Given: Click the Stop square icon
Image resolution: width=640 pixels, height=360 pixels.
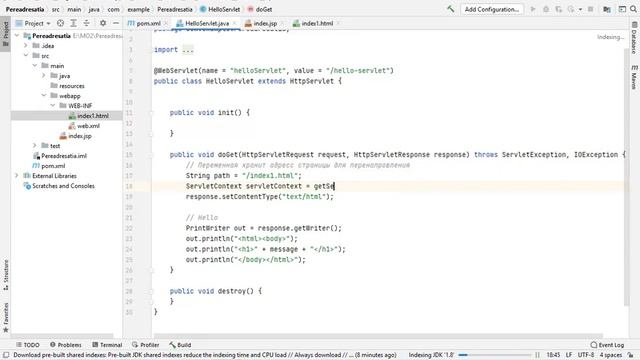Looking at the screenshot, I should pyautogui.click(x=590, y=9).
